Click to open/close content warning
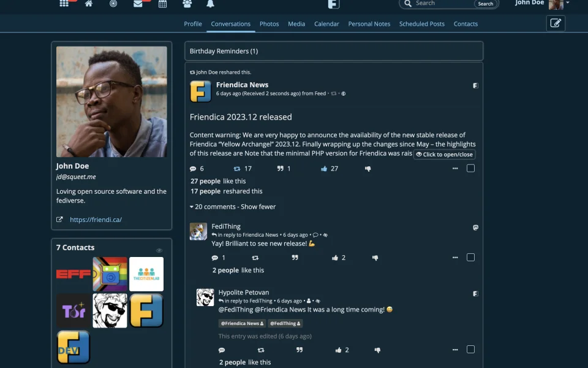The height and width of the screenshot is (368, 588). click(x=445, y=155)
